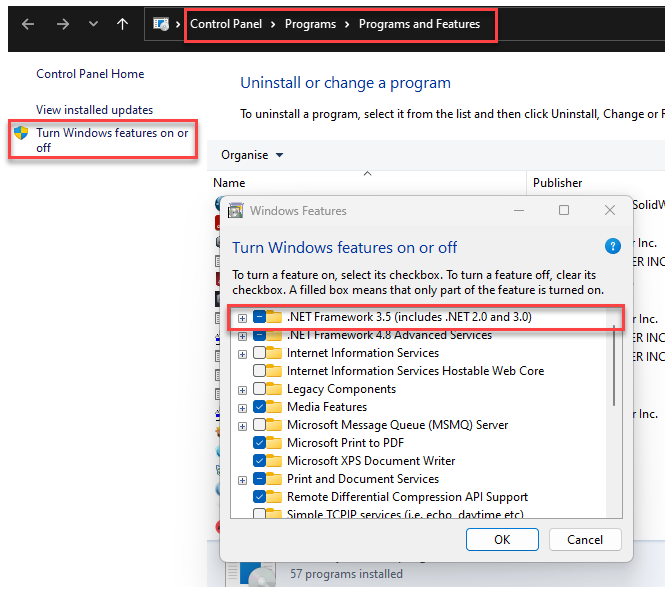Viewport: 672px width, 591px height.
Task: Open chevron after Control Panel breadcrumb
Action: [x=273, y=24]
